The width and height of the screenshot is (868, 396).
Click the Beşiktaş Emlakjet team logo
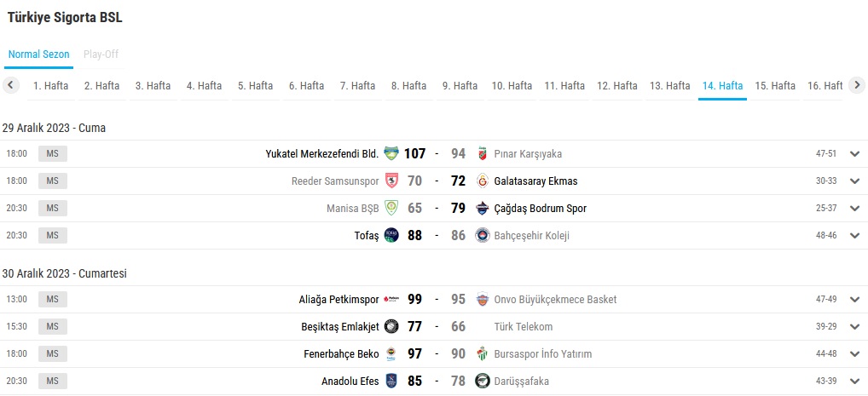(x=391, y=326)
